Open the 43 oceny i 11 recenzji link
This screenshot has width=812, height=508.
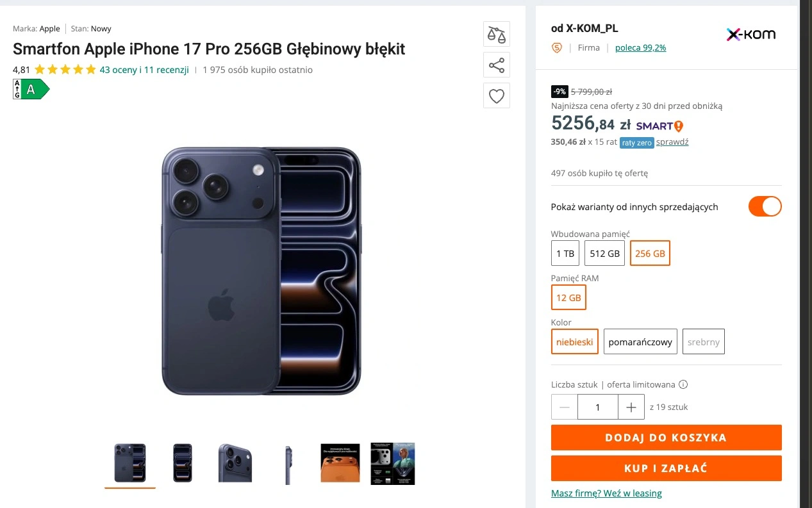[144, 70]
